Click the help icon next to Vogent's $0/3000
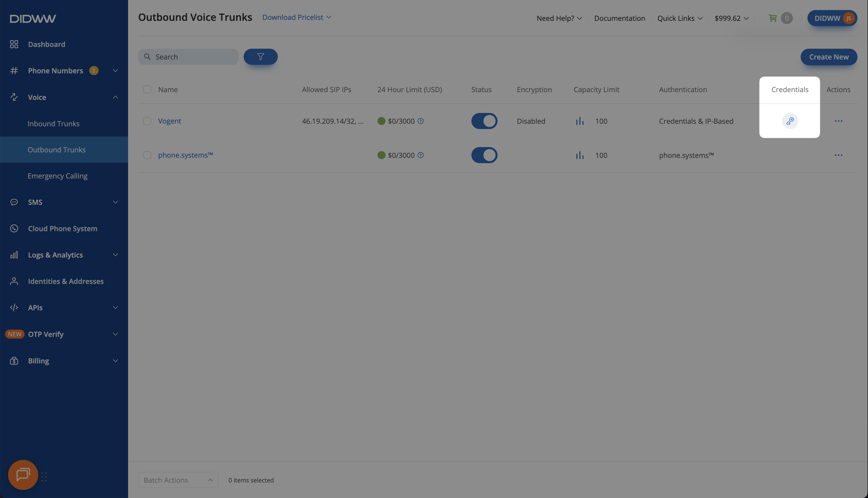This screenshot has width=868, height=498. point(420,121)
